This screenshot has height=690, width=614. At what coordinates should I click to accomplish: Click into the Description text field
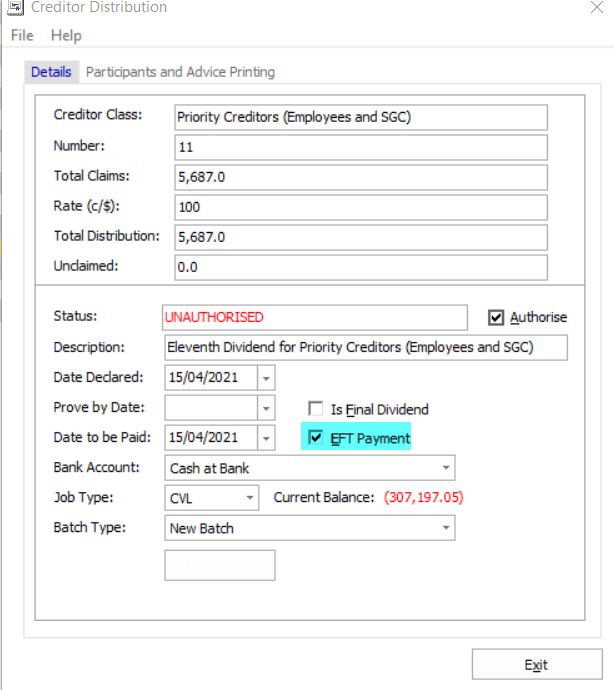[365, 348]
